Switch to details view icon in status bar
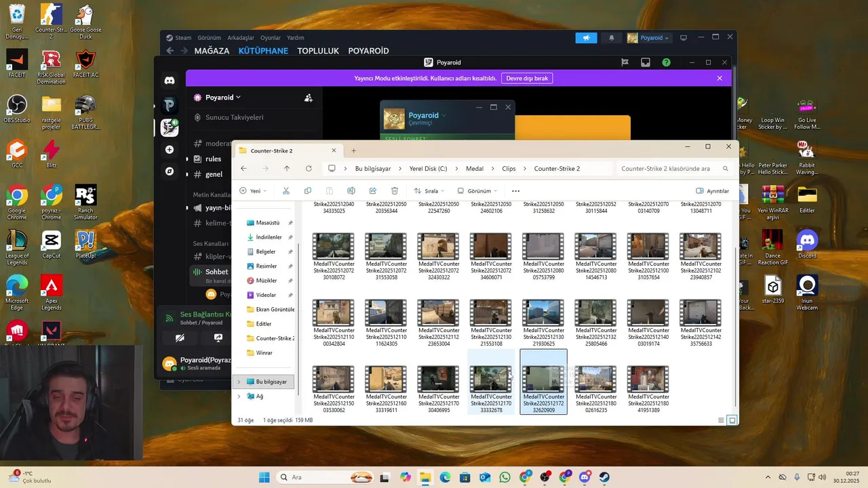The height and width of the screenshot is (488, 868). pyautogui.click(x=721, y=421)
